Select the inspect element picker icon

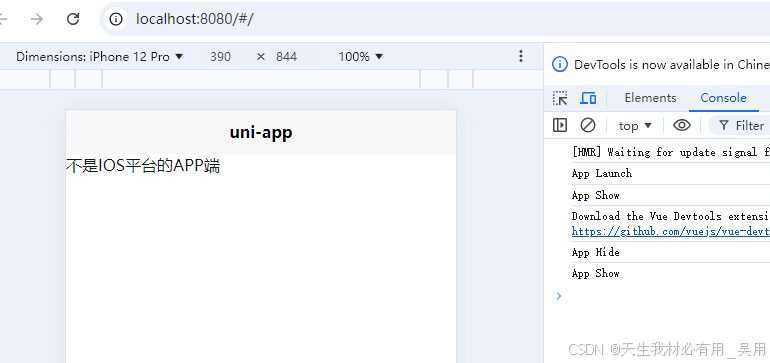(560, 98)
